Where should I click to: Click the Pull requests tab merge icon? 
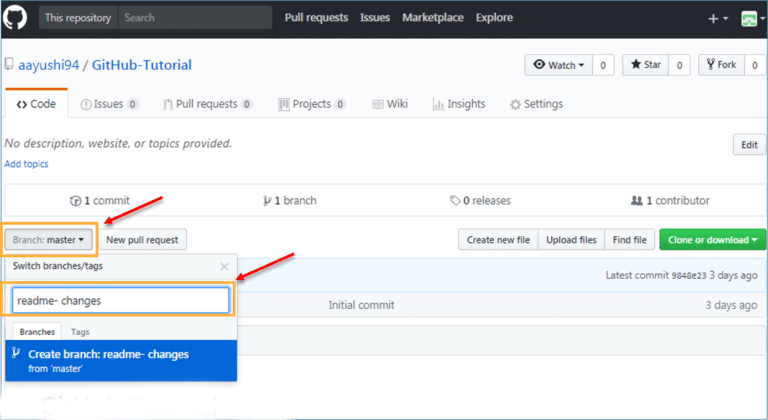tap(168, 104)
